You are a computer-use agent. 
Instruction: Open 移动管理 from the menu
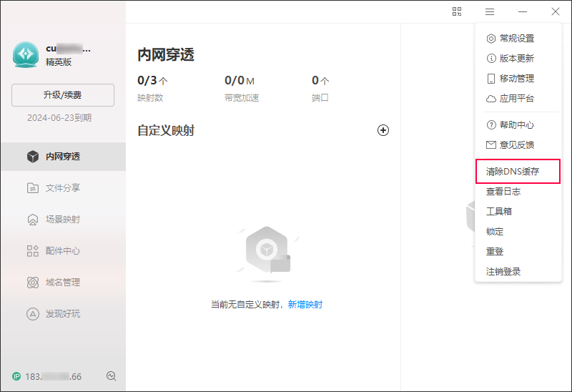pyautogui.click(x=516, y=79)
